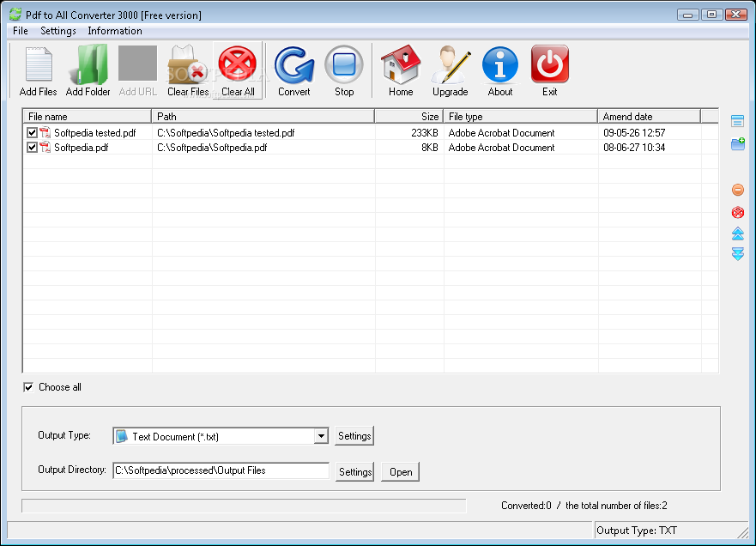Sort by the Path column header
756x546 pixels.
tap(263, 116)
